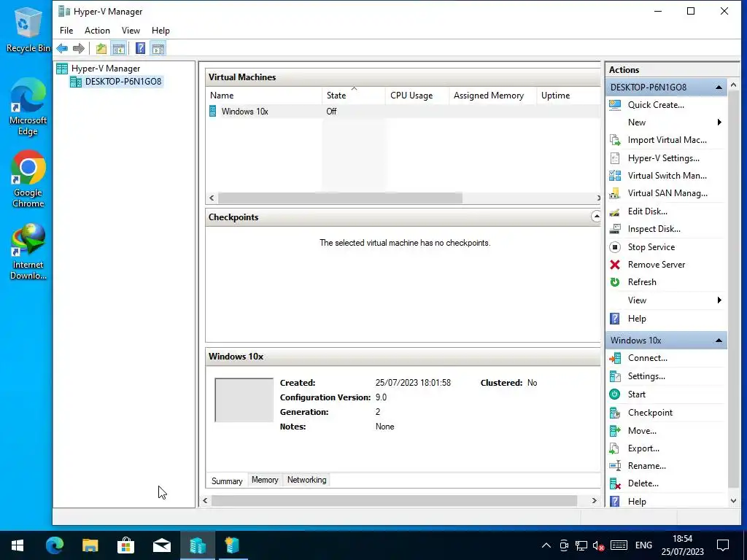Collapse the Windows 10x actions section
This screenshot has height=560, width=747.
719,341
